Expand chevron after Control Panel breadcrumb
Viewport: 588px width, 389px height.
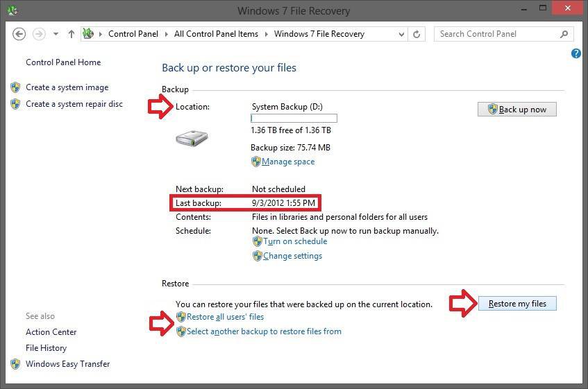pyautogui.click(x=166, y=34)
